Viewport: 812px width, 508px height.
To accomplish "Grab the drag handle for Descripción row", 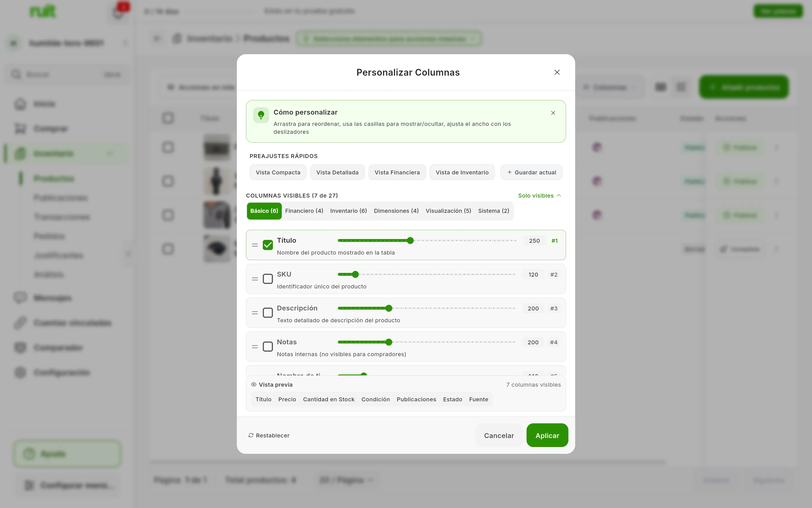I will pos(255,313).
